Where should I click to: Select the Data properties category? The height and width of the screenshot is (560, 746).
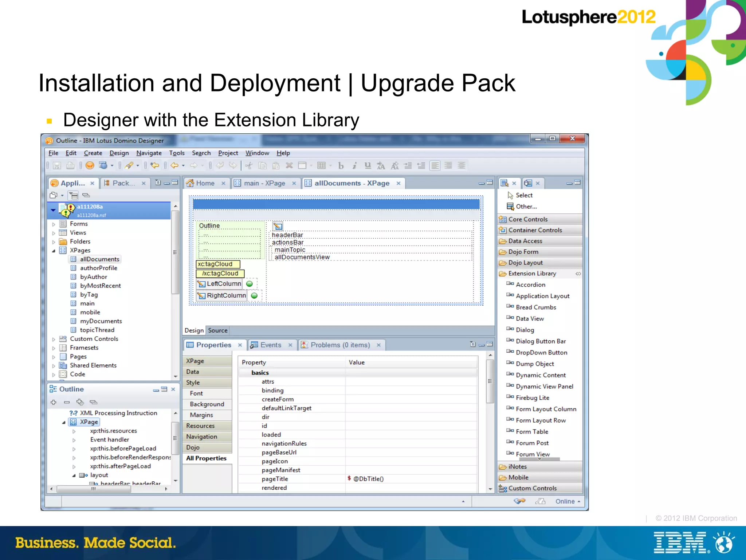(207, 372)
